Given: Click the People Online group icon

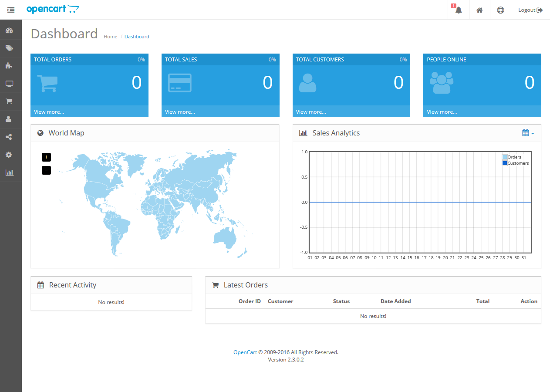Looking at the screenshot, I should pyautogui.click(x=442, y=83).
